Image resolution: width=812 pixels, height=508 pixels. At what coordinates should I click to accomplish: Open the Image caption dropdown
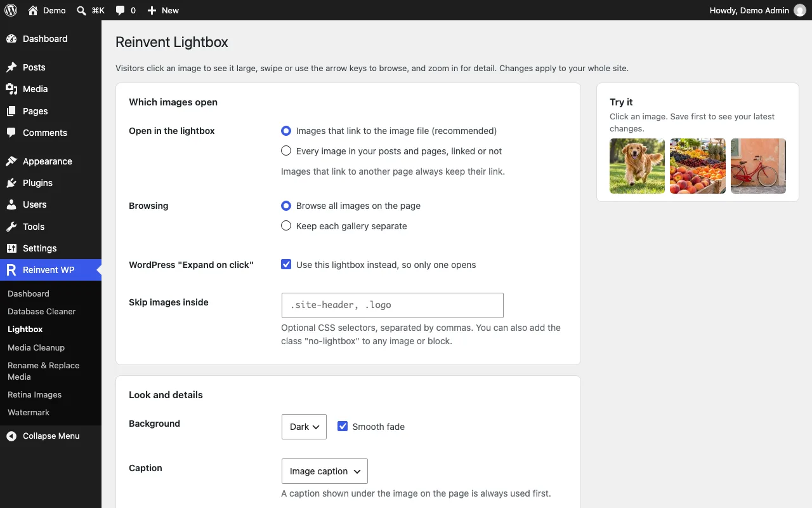point(325,471)
